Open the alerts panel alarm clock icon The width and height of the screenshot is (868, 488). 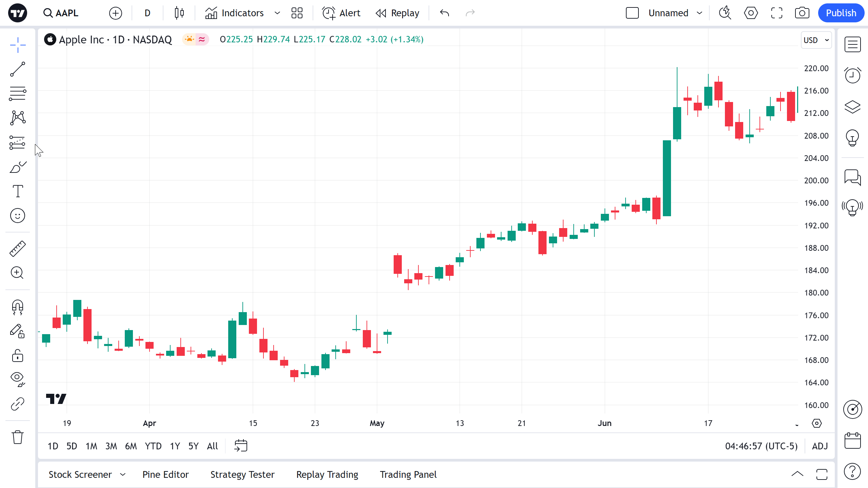click(x=852, y=75)
